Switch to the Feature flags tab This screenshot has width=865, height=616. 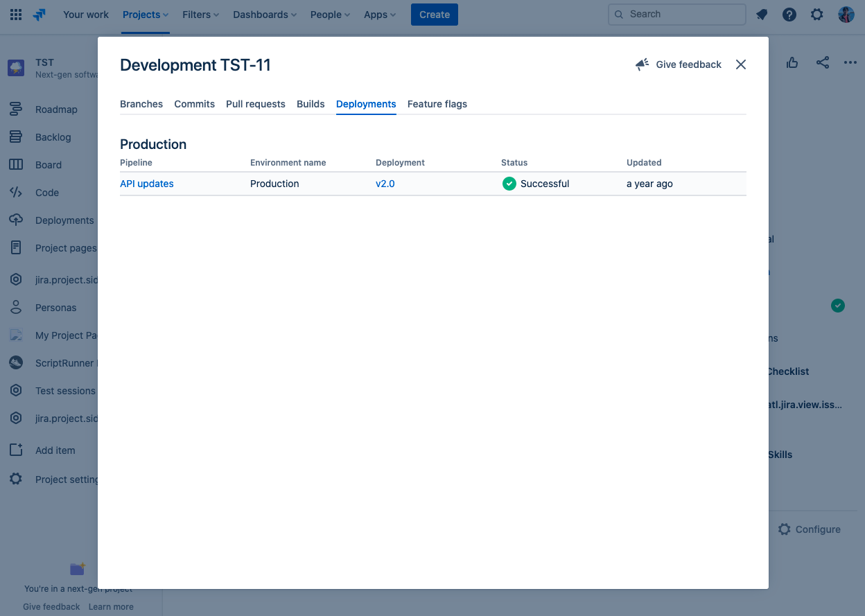[x=437, y=104]
